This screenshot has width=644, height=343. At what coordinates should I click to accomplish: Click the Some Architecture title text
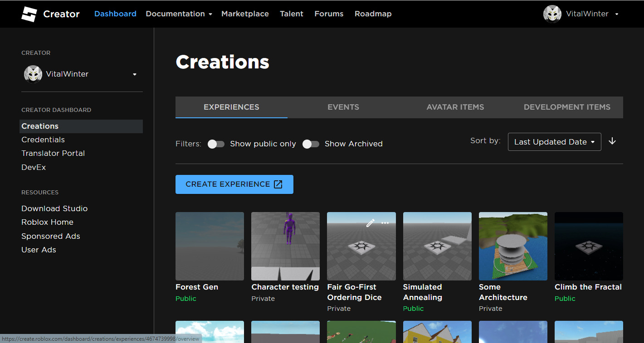tap(503, 292)
